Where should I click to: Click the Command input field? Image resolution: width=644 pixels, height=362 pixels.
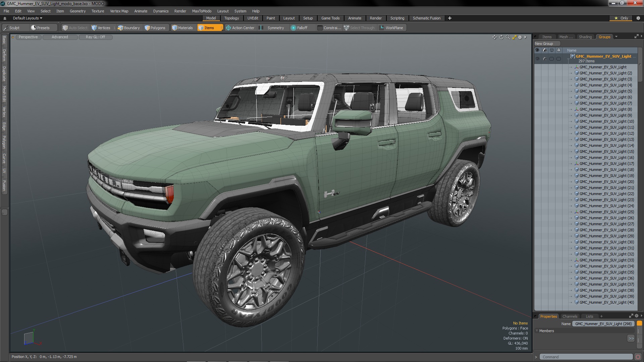[586, 357]
